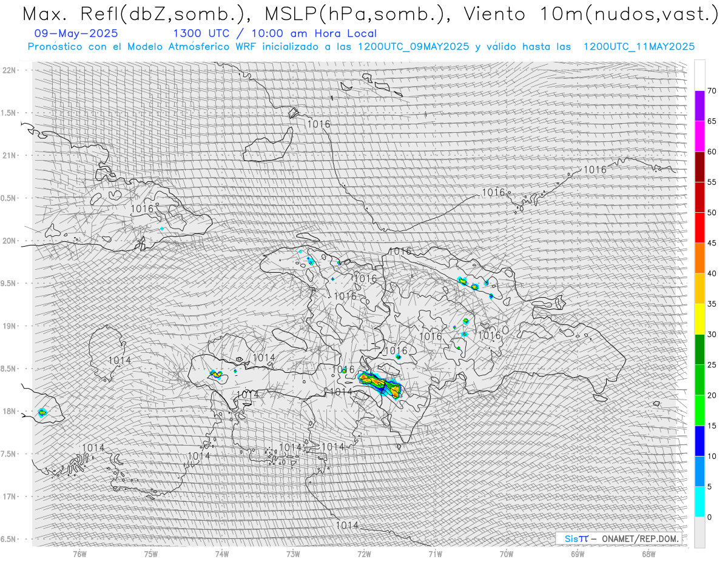Click the 75W longitude axis label
Image resolution: width=728 pixels, height=562 pixels.
[x=150, y=553]
